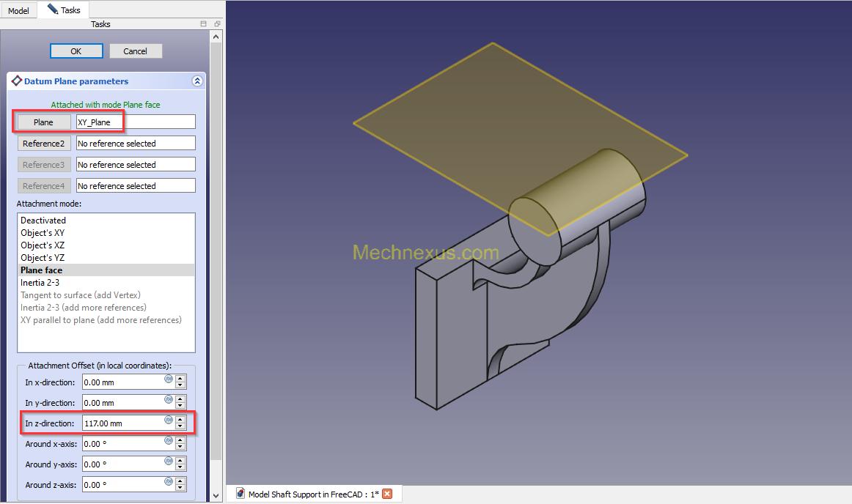The width and height of the screenshot is (852, 504).
Task: Increase Around x-axis angle with spinner
Action: pos(180,440)
